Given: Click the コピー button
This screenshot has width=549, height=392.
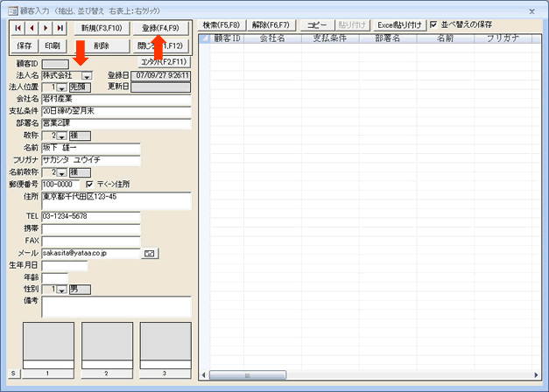Looking at the screenshot, I should tap(316, 25).
